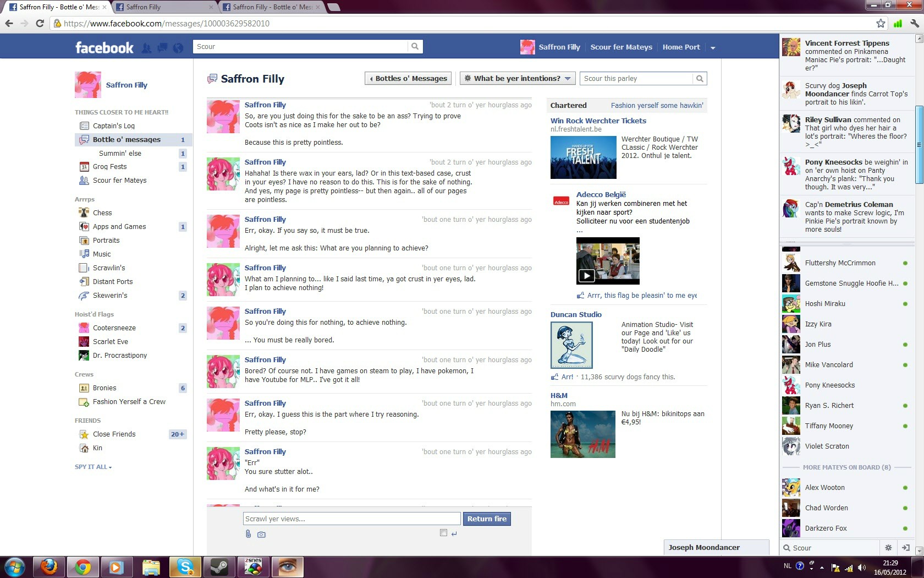This screenshot has height=578, width=924.
Task: Click inside Scrawl yer views reply field
Action: [351, 519]
